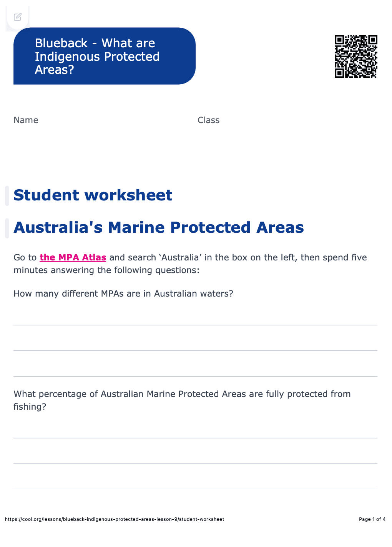392x547 pixels.
Task: Click the first answer line under fishing question
Action: pos(195,437)
